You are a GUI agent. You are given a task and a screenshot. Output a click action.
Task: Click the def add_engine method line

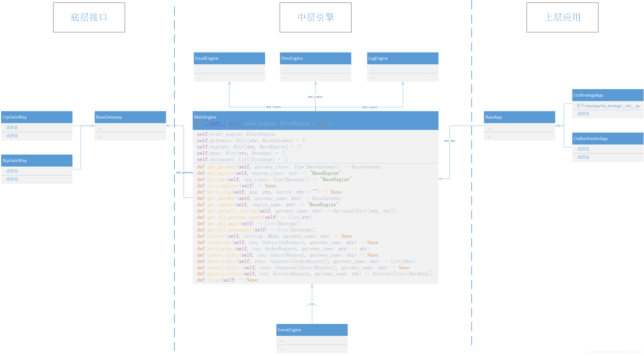point(270,173)
